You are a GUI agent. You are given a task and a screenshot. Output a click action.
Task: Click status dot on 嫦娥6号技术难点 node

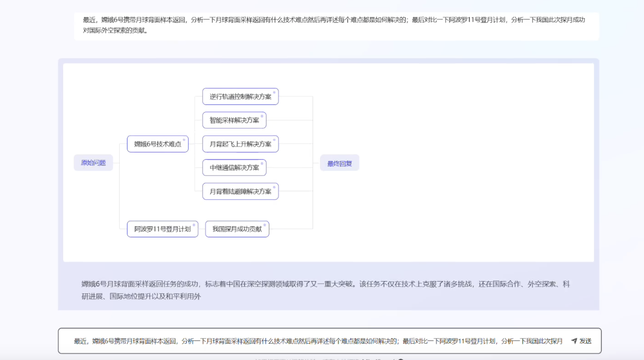click(x=184, y=140)
